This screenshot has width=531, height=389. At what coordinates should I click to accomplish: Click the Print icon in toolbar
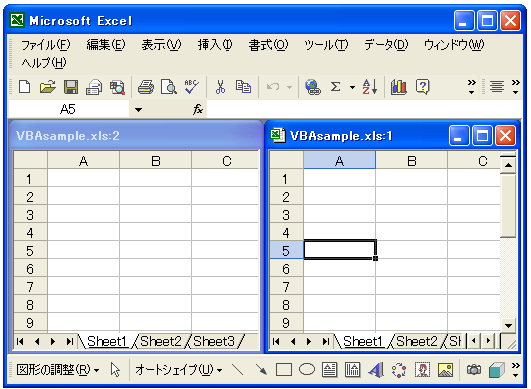(x=146, y=87)
